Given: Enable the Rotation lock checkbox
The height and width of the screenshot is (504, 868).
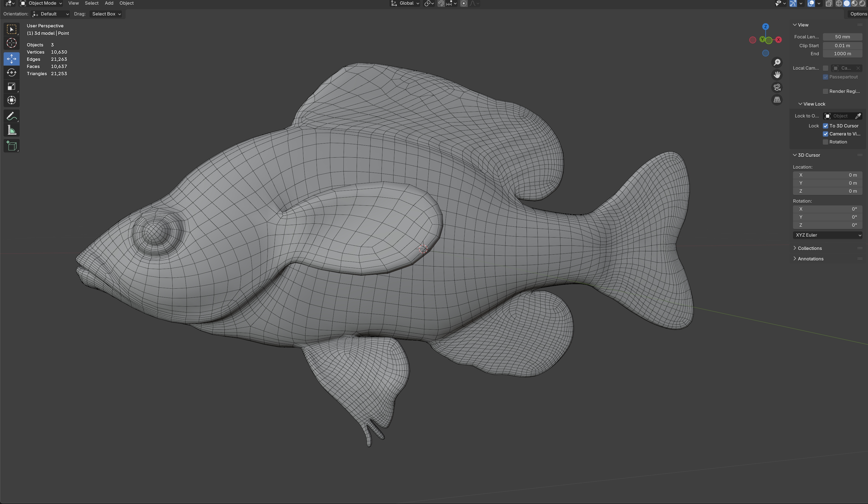Looking at the screenshot, I should click(825, 142).
